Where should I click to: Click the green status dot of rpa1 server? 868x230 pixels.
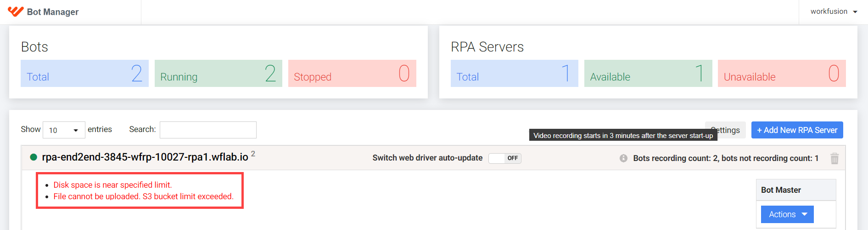point(34,157)
